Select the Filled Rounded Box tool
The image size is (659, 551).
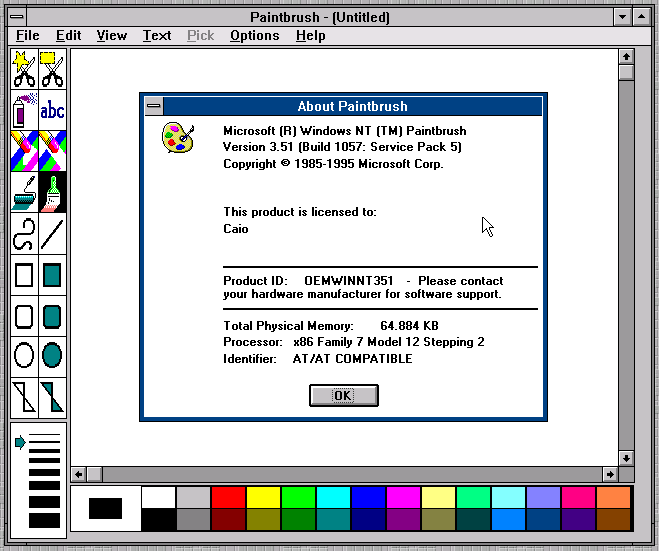[x=52, y=316]
